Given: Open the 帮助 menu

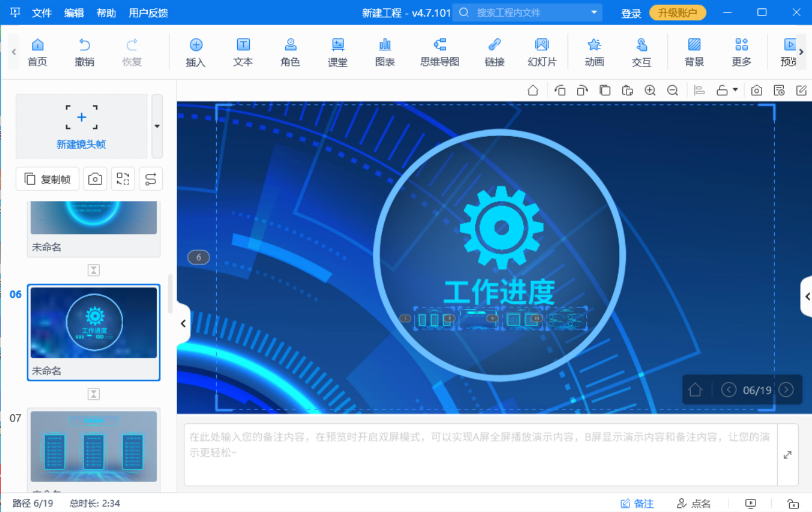Looking at the screenshot, I should (106, 13).
